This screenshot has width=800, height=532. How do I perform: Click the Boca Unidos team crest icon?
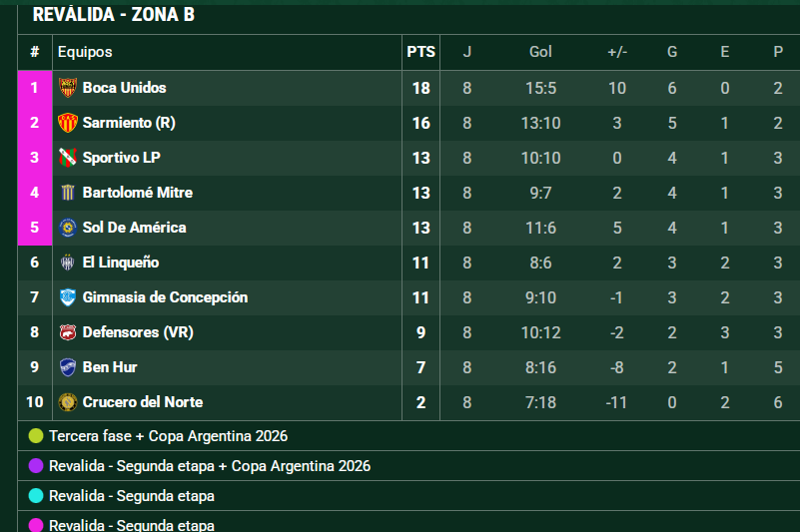coord(68,88)
